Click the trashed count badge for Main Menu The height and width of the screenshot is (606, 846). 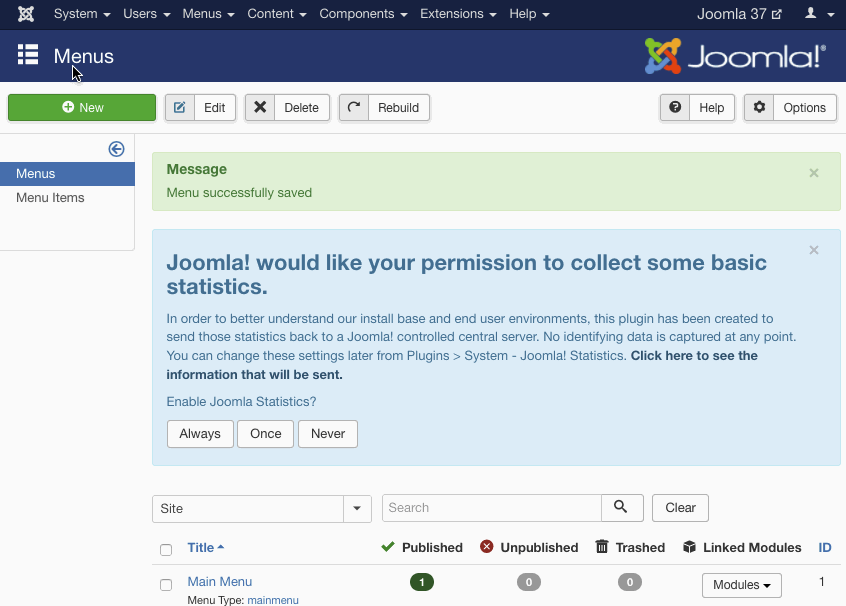point(630,582)
